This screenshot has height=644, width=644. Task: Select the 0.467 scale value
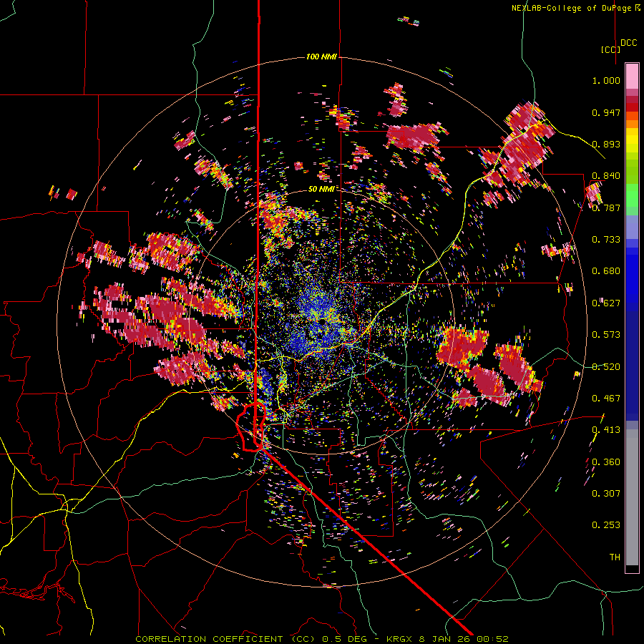coord(606,398)
